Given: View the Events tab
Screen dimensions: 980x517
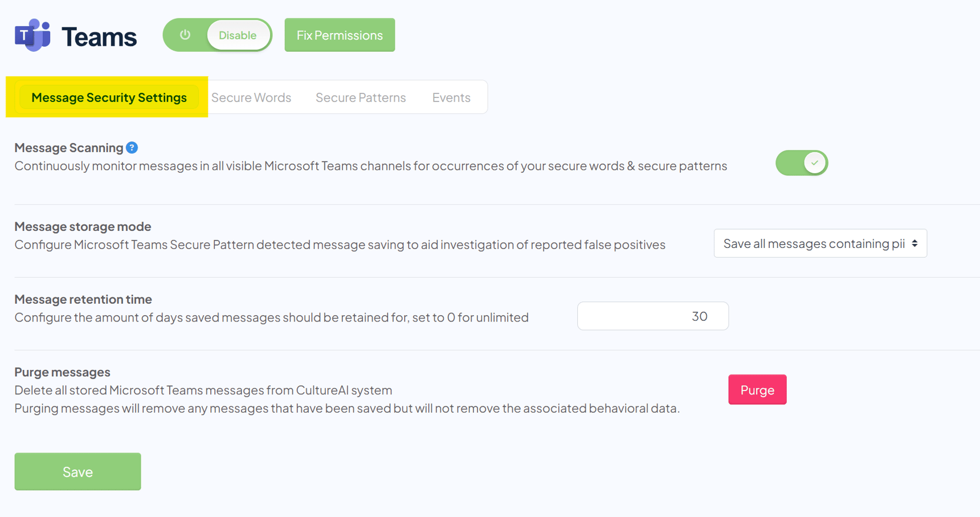Looking at the screenshot, I should (451, 97).
